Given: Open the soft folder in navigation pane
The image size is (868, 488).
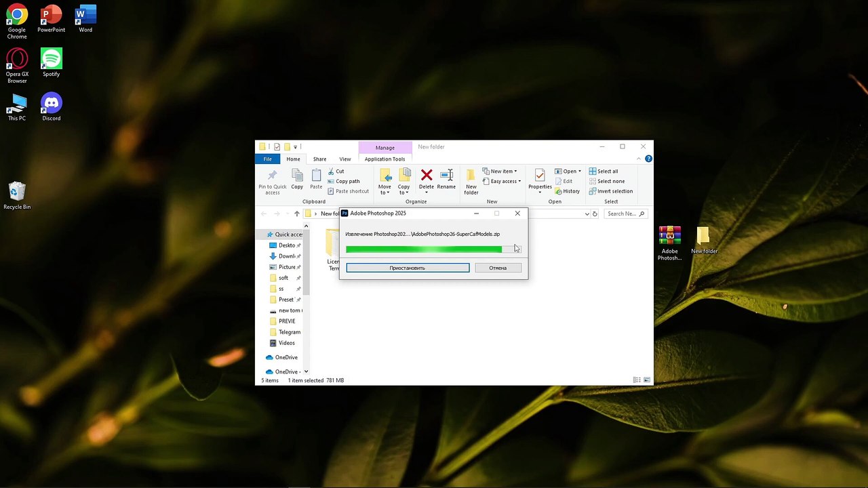Looking at the screenshot, I should (x=283, y=278).
